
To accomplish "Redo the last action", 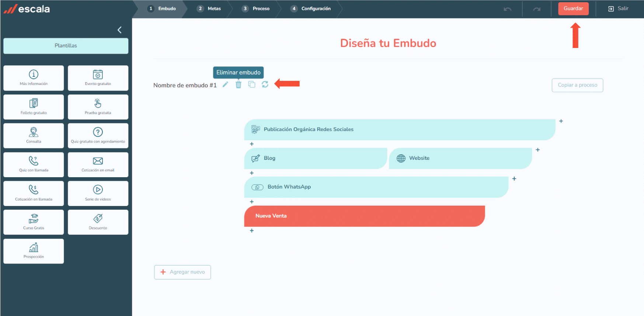I will [x=537, y=9].
